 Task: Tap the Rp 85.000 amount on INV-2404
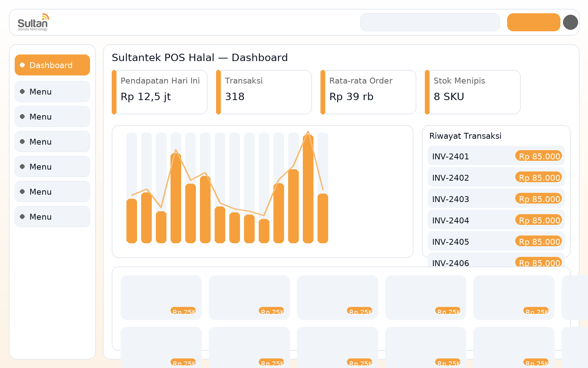[x=539, y=220]
